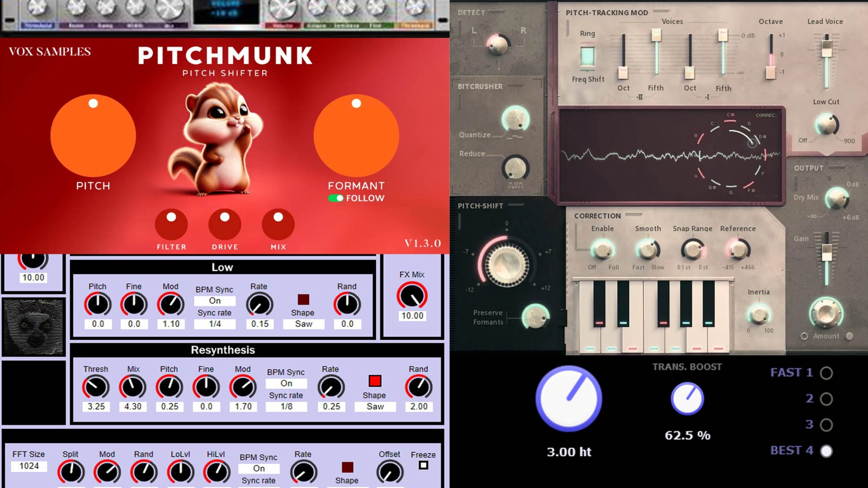Click the red DRIVE knob
868x488 pixels.
pyautogui.click(x=225, y=225)
